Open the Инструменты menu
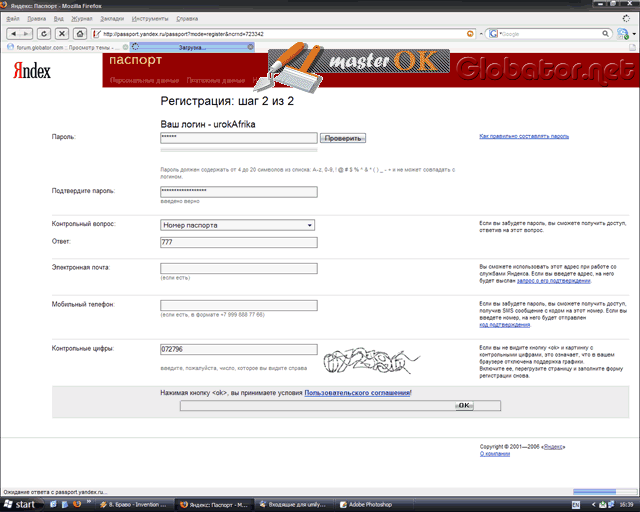The width and height of the screenshot is (640, 512). pos(150,19)
